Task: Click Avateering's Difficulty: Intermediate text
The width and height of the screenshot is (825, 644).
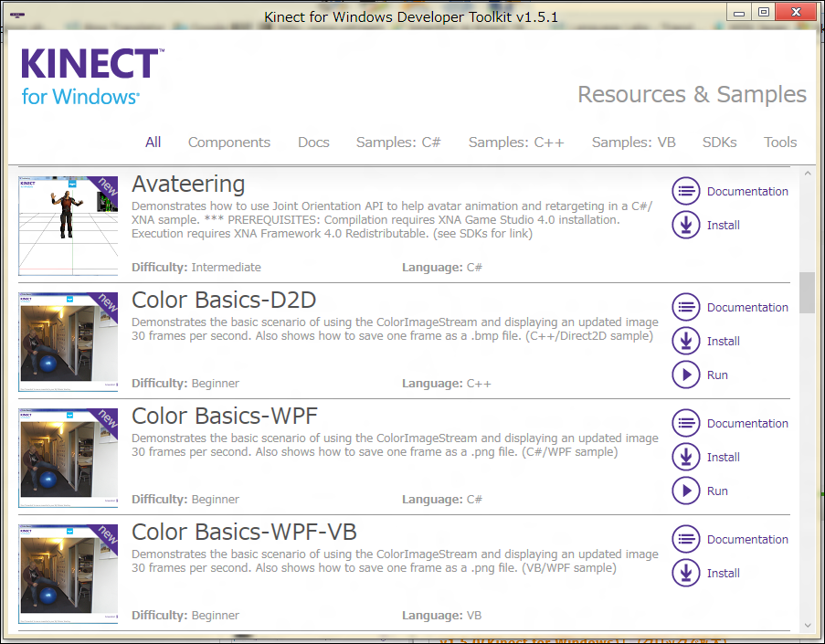Action: coord(196,268)
